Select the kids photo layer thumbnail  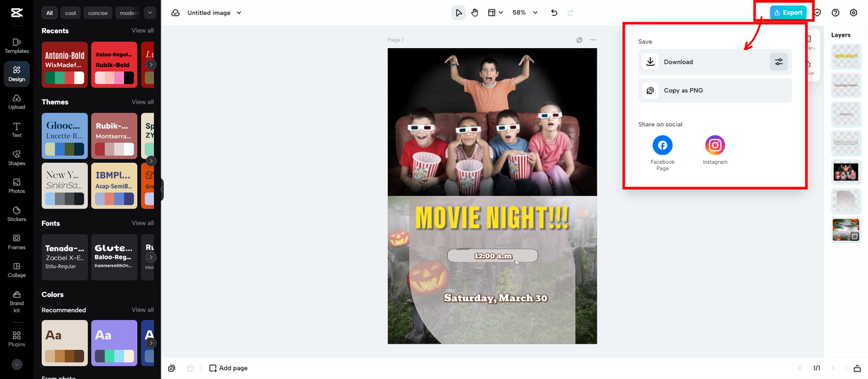coord(846,172)
